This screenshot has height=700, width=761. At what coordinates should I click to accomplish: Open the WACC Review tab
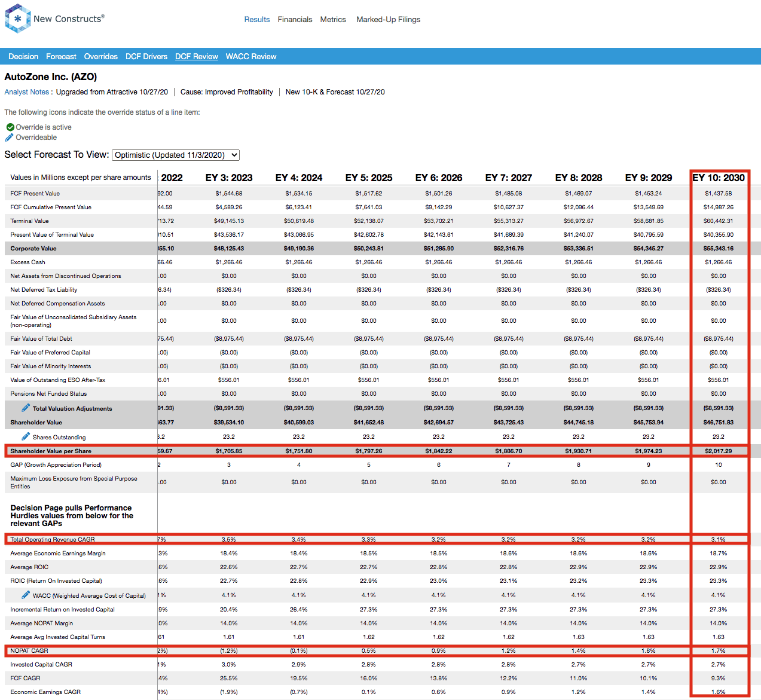coord(251,57)
